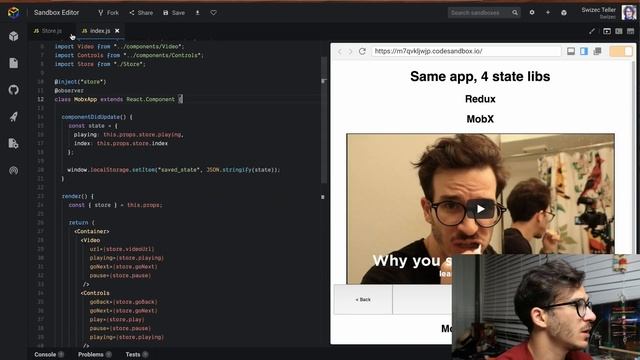This screenshot has width=640, height=360.
Task: Open the Deployment rocket icon
Action: pos(13,117)
